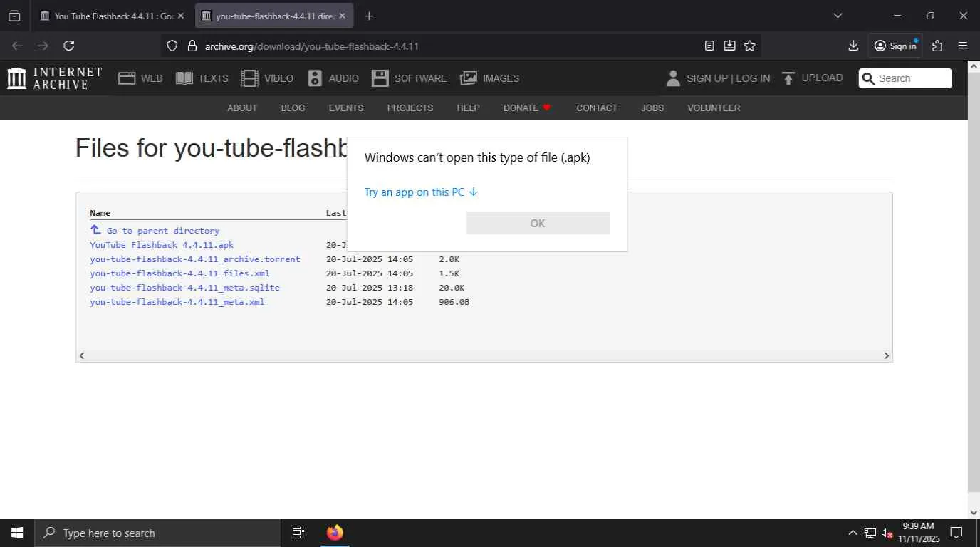Viewport: 980px width, 547px height.
Task: Close the 'You Tube Flashback 4.4.11' tab
Action: coord(181,16)
